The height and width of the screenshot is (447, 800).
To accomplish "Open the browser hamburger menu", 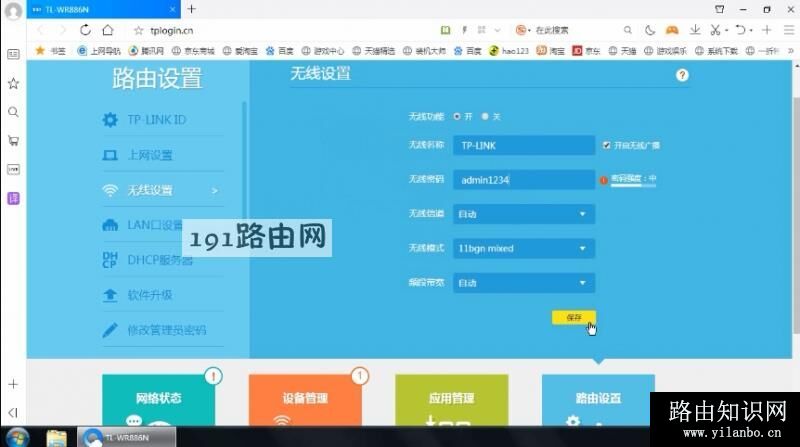I will click(789, 30).
